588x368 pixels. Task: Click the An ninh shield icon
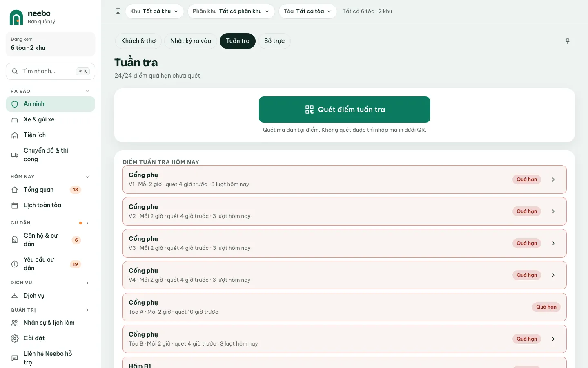pyautogui.click(x=15, y=104)
